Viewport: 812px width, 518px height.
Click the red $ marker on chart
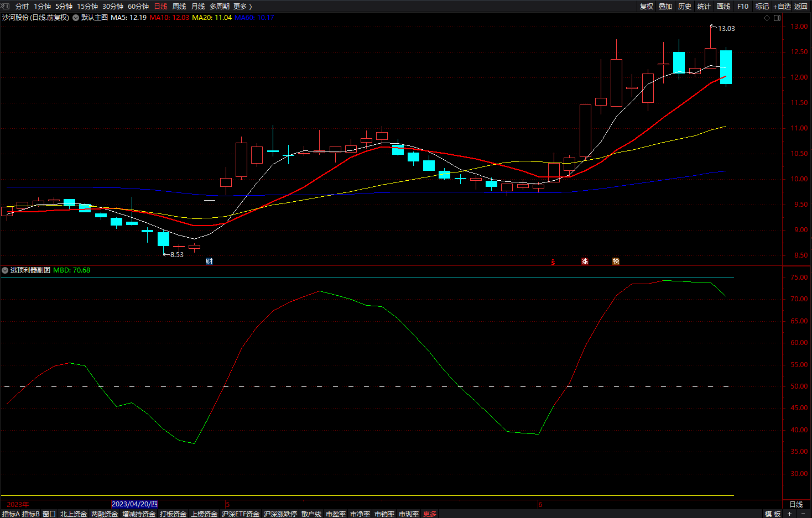pos(553,262)
